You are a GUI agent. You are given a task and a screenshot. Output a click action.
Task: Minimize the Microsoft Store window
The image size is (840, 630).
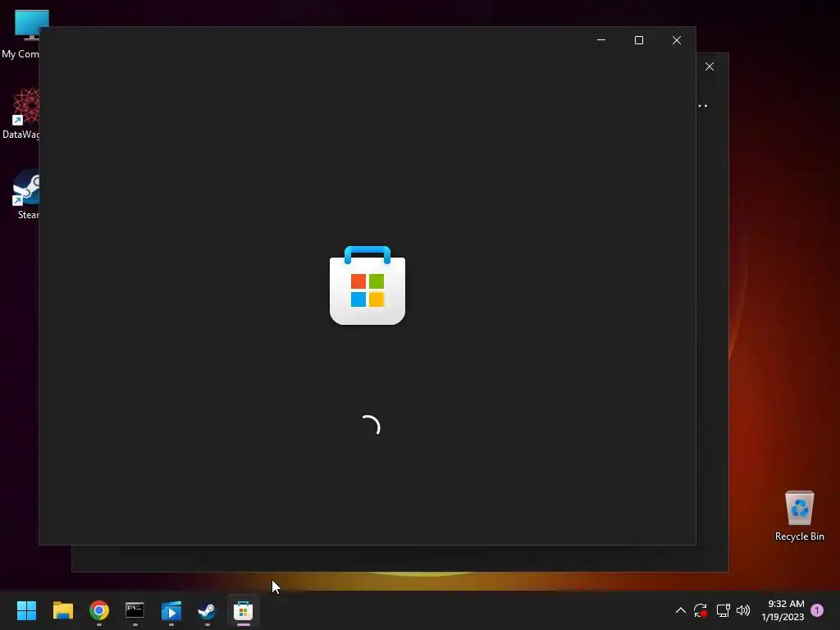tap(601, 40)
